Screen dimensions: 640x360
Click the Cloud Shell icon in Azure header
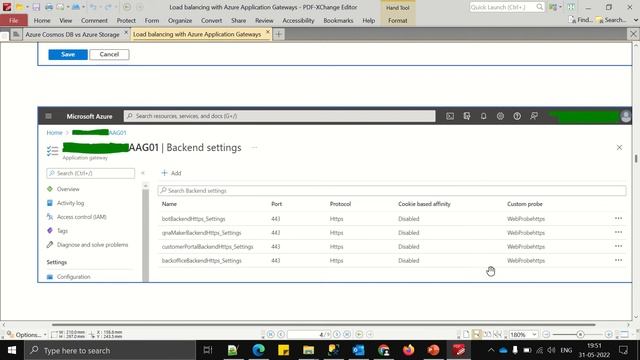click(x=450, y=116)
